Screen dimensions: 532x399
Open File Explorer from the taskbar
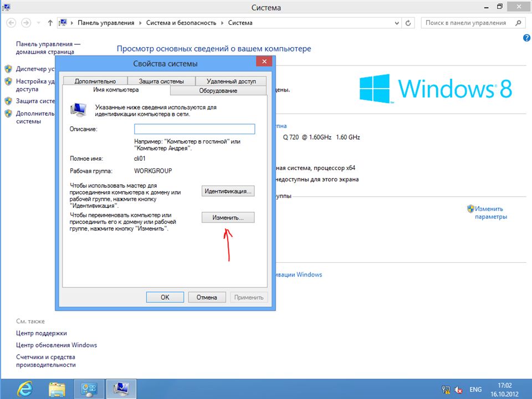click(x=57, y=389)
